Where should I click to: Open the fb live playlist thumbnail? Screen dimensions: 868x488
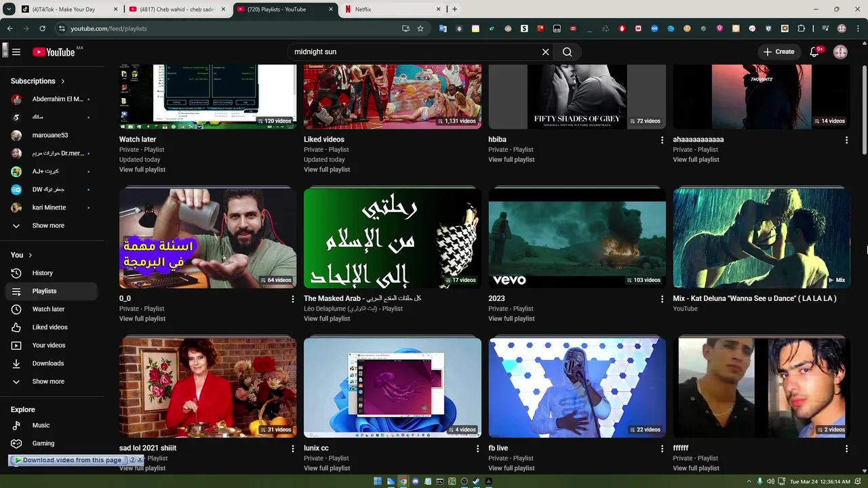[x=577, y=388]
